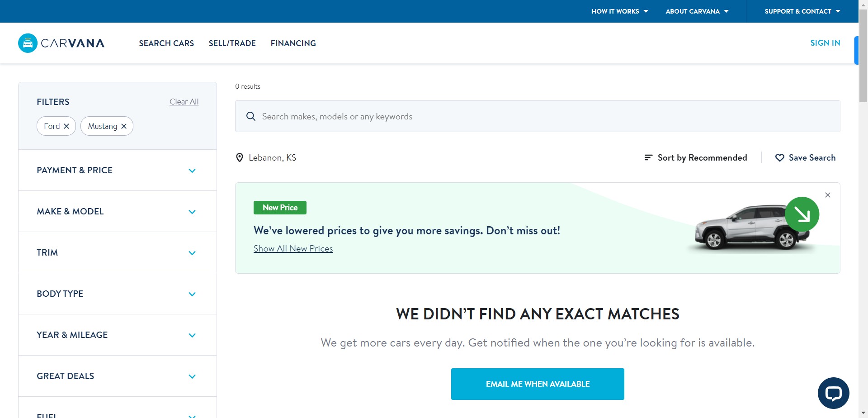The height and width of the screenshot is (418, 868).
Task: Expand the Payment & Price filter
Action: (x=192, y=171)
